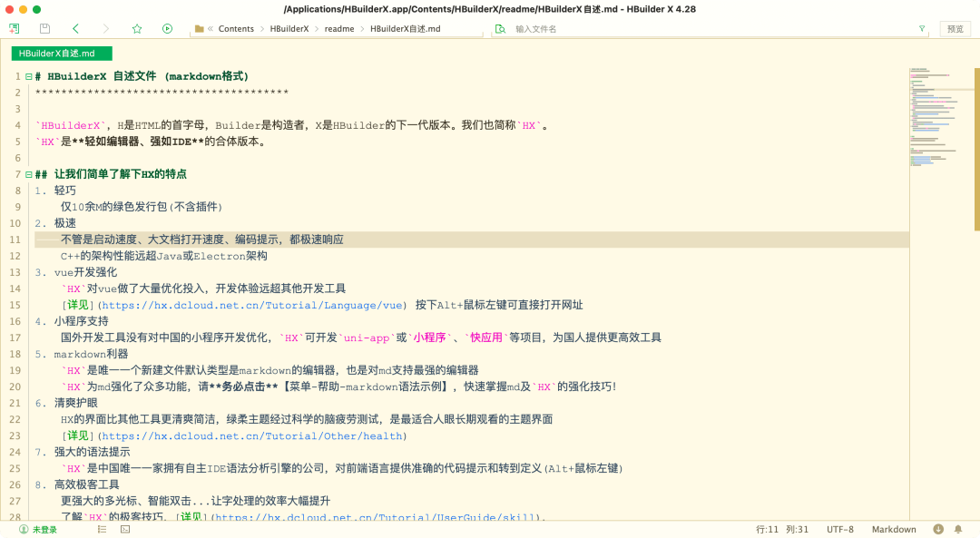This screenshot has width=980, height=538.
Task: Click 详见 link text on line 23
Action: pos(77,435)
